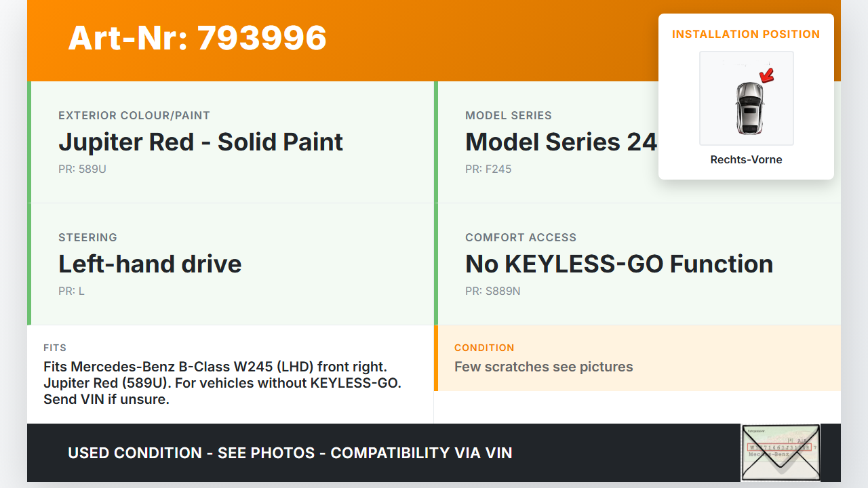The width and height of the screenshot is (868, 488).
Task: Click the PR: F245 series code
Action: click(488, 169)
